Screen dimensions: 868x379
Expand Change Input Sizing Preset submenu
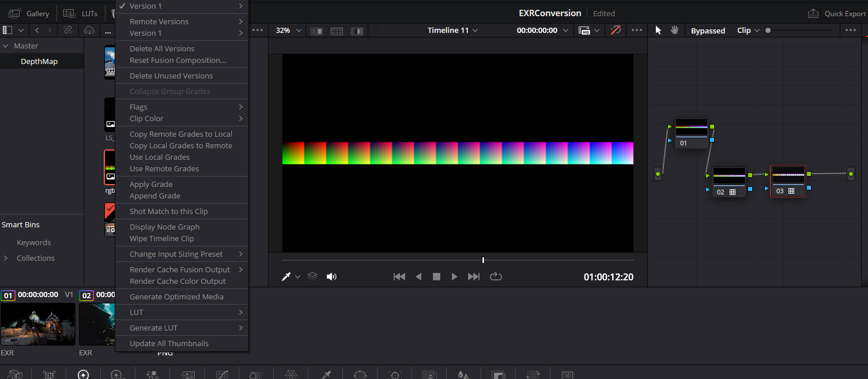coord(182,254)
